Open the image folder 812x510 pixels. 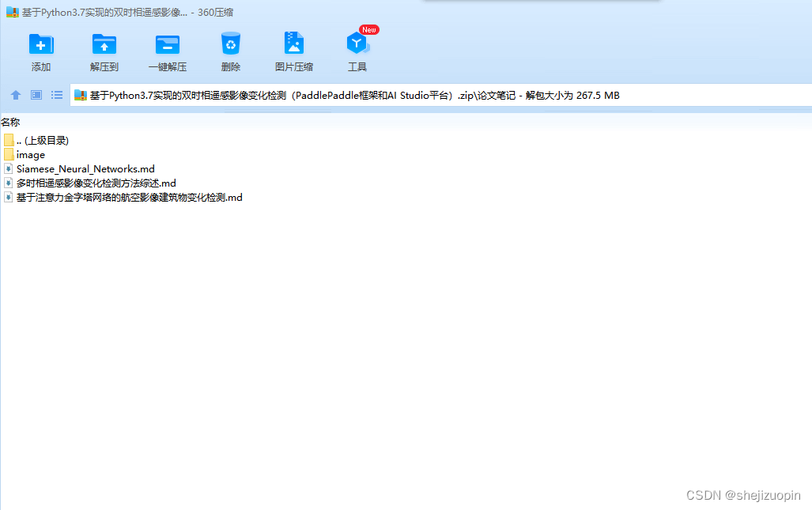(31, 154)
